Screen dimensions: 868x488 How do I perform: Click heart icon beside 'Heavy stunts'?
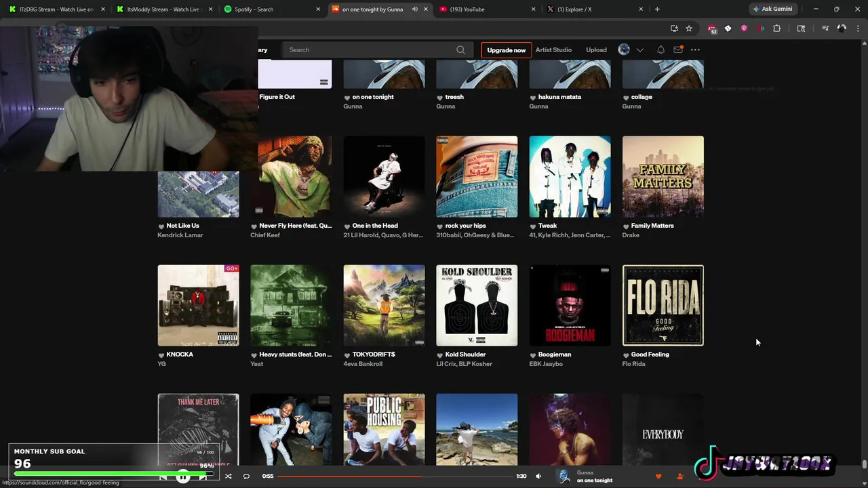254,355
